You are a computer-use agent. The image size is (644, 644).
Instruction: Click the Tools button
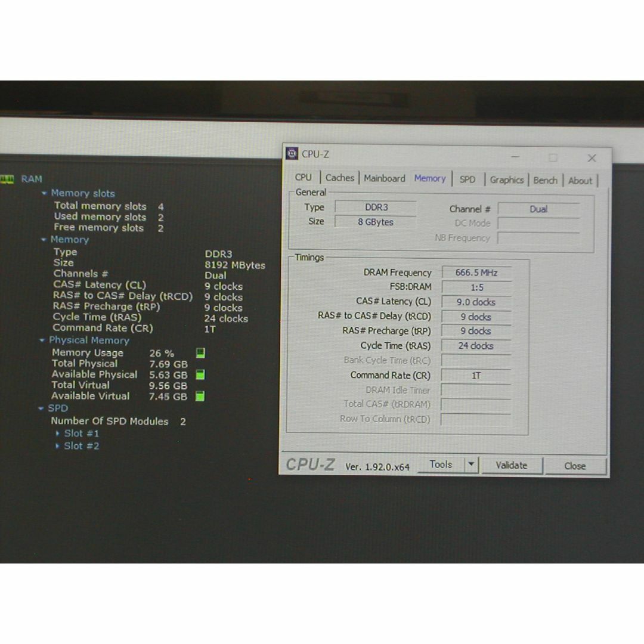point(441,465)
